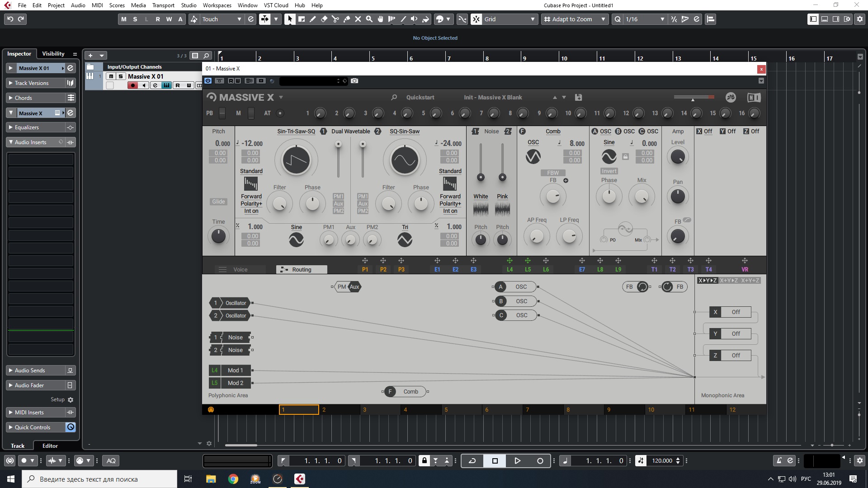Open Chrome from the Windows taskbar

point(233,479)
